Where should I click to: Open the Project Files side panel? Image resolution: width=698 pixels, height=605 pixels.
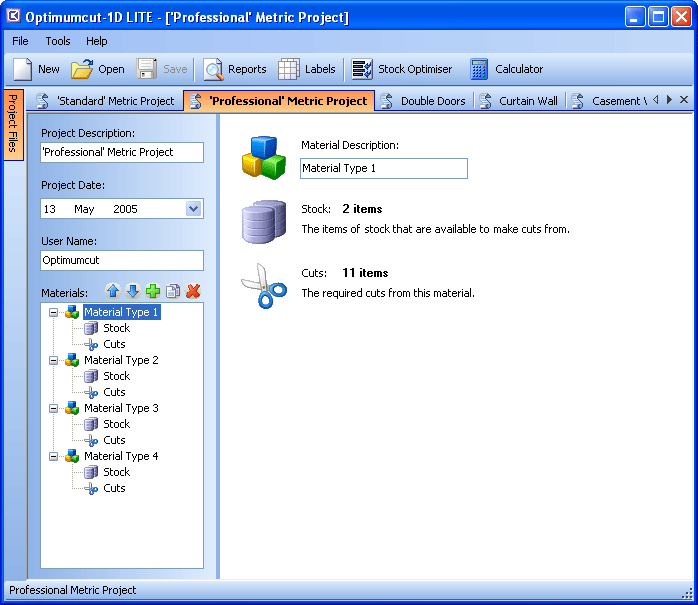click(x=13, y=124)
